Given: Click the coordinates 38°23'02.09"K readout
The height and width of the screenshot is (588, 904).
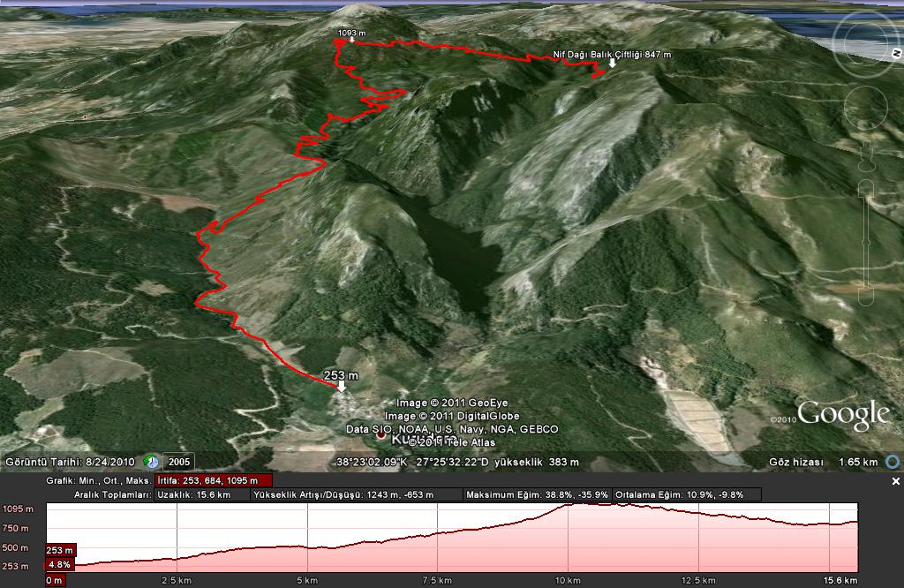Looking at the screenshot, I should (x=372, y=462).
